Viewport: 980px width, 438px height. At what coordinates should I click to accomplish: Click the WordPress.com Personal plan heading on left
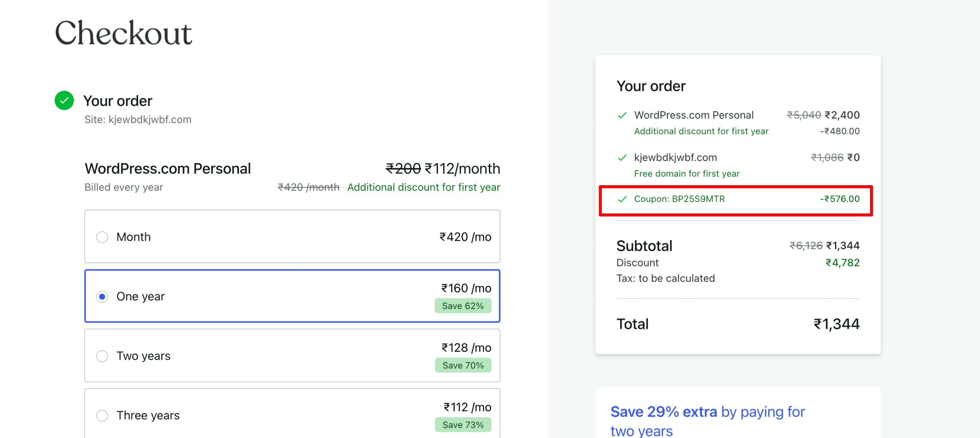[x=168, y=169]
